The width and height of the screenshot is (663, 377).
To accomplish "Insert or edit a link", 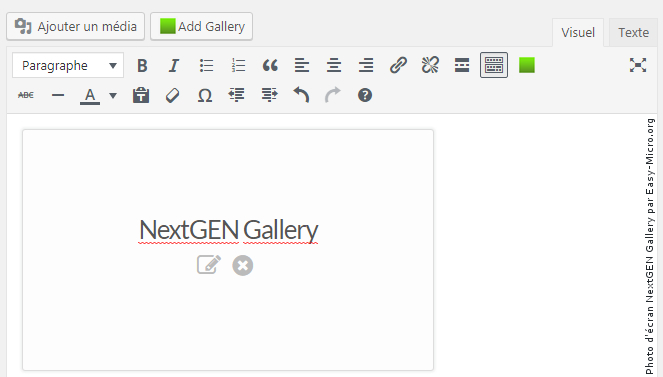I will [398, 66].
